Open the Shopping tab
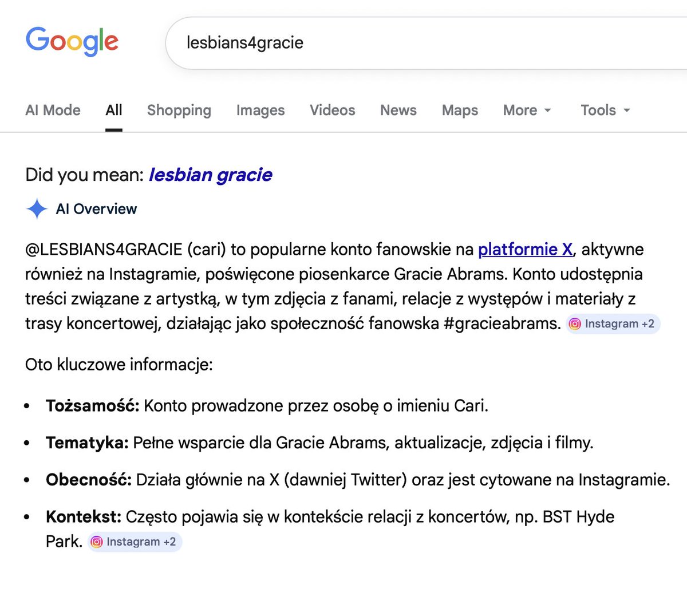 (x=179, y=110)
